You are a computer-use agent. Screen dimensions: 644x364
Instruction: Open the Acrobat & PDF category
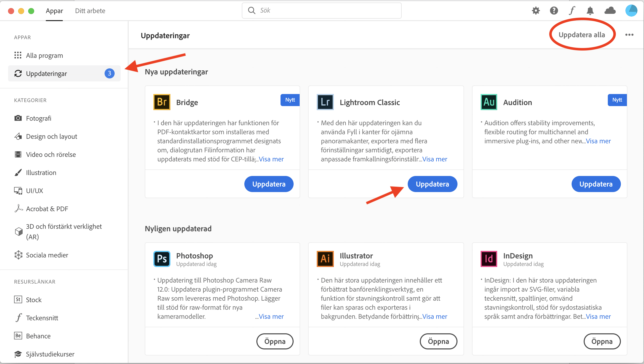pyautogui.click(x=64, y=209)
